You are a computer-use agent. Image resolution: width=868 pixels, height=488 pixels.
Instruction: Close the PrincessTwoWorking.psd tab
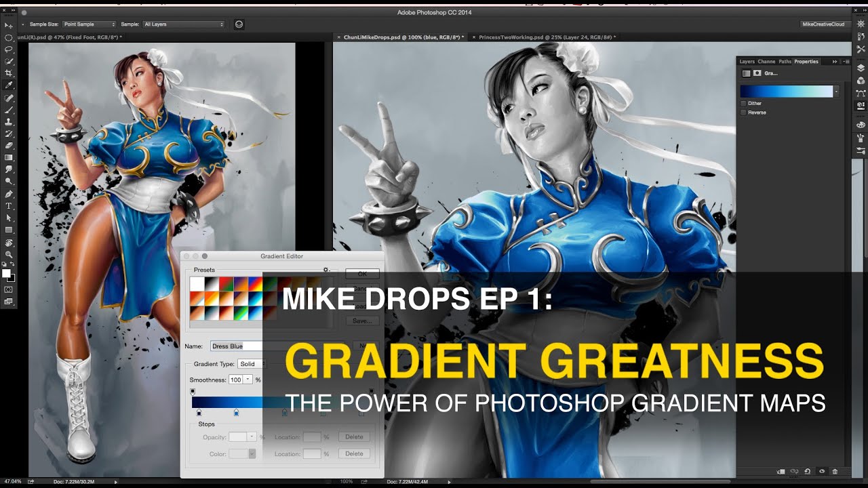tap(473, 37)
